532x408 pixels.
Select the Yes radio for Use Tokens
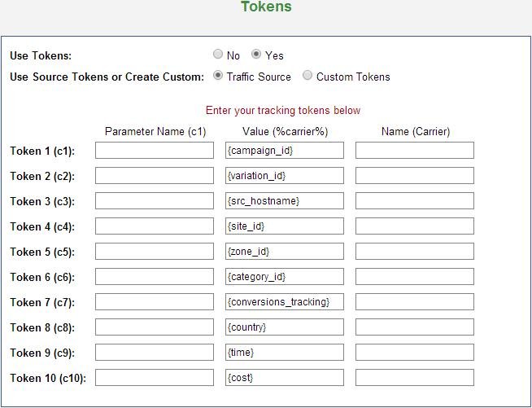click(x=256, y=54)
